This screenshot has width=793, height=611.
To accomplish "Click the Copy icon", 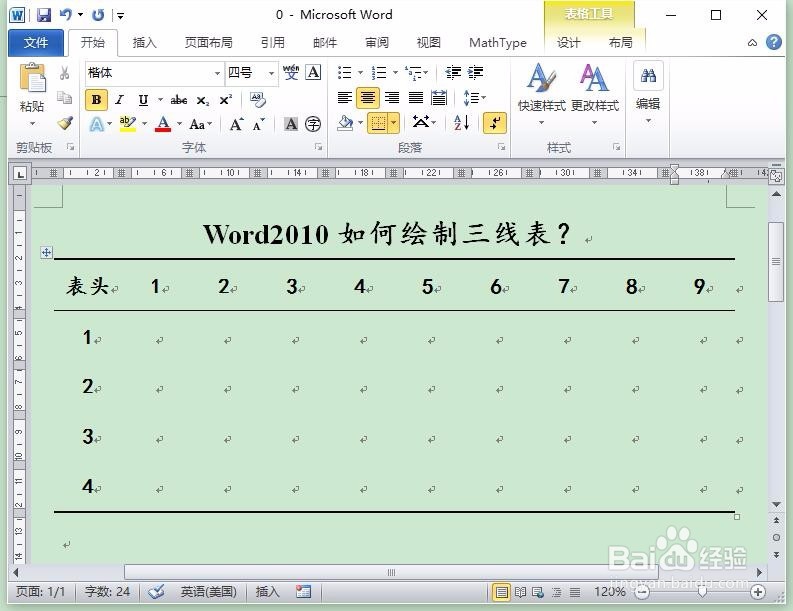I will pos(65,97).
